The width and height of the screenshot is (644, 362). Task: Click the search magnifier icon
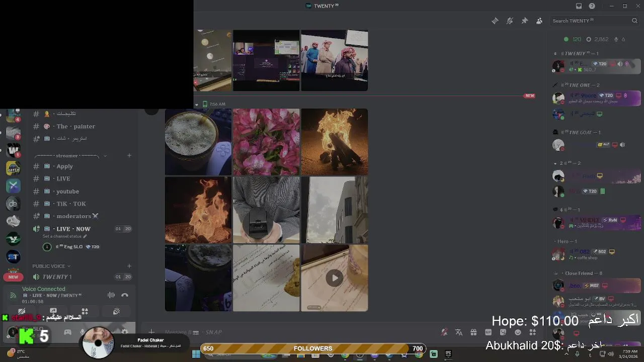point(634,21)
